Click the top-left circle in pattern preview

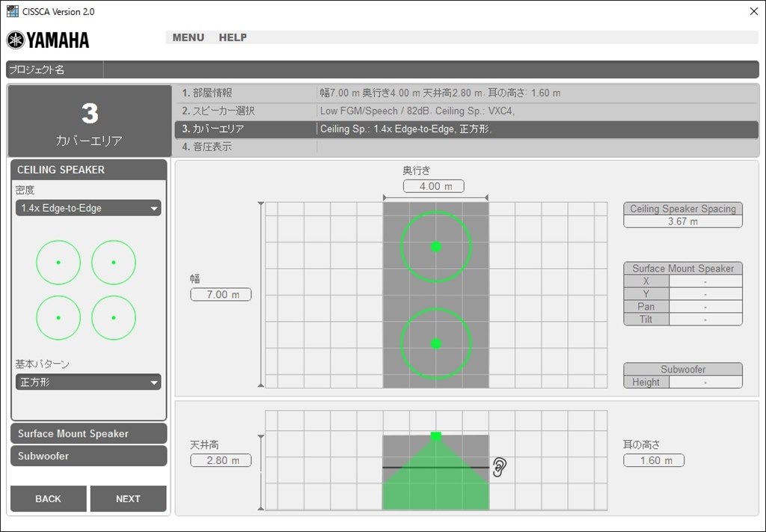tap(58, 263)
